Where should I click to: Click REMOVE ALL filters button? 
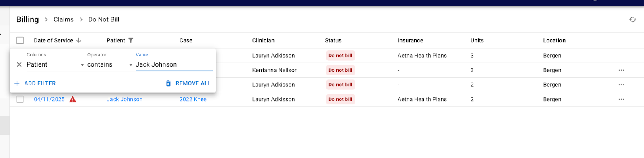click(188, 83)
